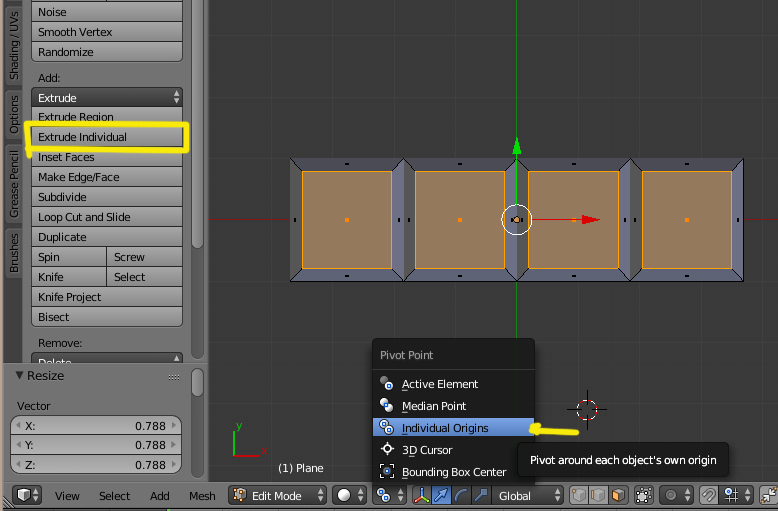778x511 pixels.
Task: Switch to face select mode
Action: point(618,495)
